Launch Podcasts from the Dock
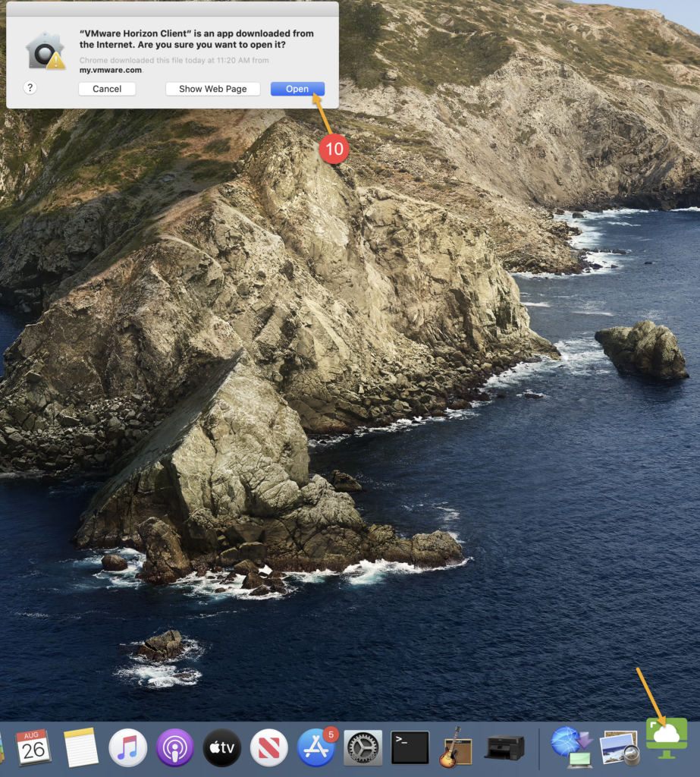 [x=175, y=747]
